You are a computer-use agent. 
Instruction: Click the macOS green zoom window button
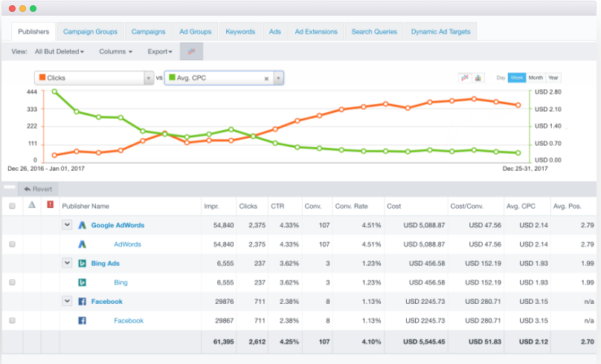[x=33, y=8]
